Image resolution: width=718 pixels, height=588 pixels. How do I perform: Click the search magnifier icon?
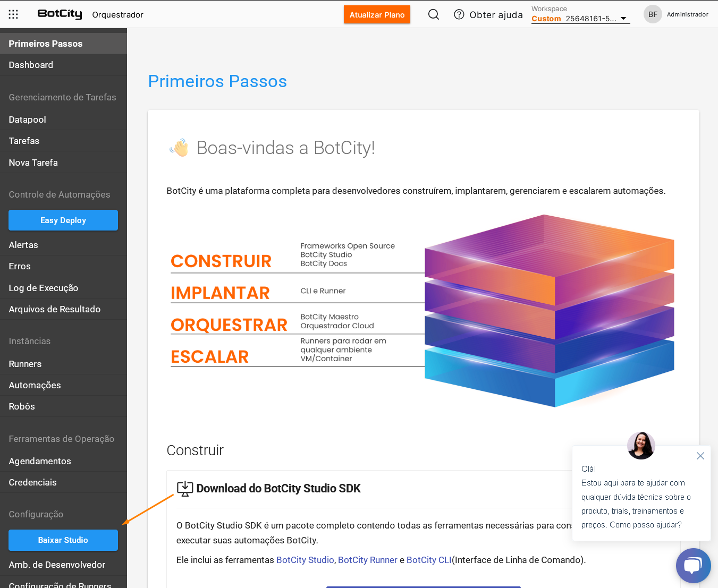[x=434, y=14]
